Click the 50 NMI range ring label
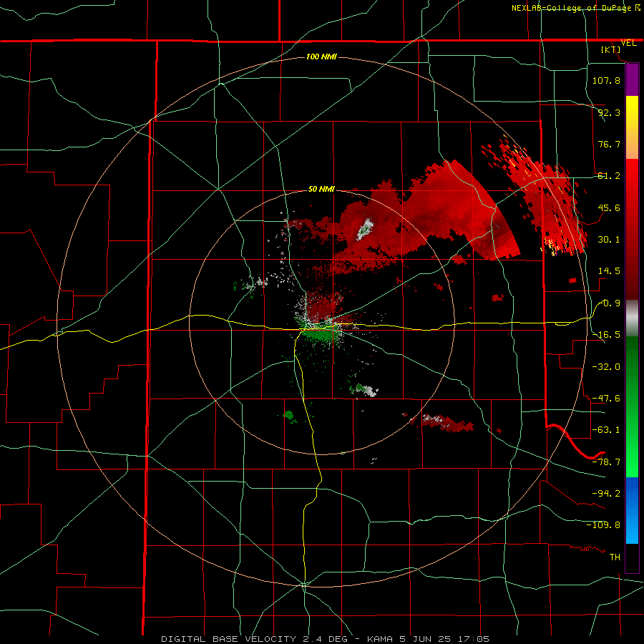The image size is (644, 644). pyautogui.click(x=321, y=189)
